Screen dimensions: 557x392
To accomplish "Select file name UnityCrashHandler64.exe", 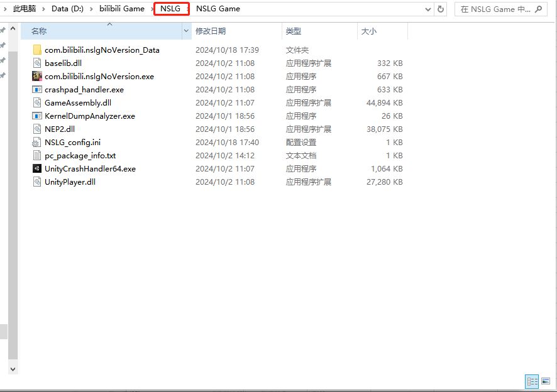I will pyautogui.click(x=91, y=168).
